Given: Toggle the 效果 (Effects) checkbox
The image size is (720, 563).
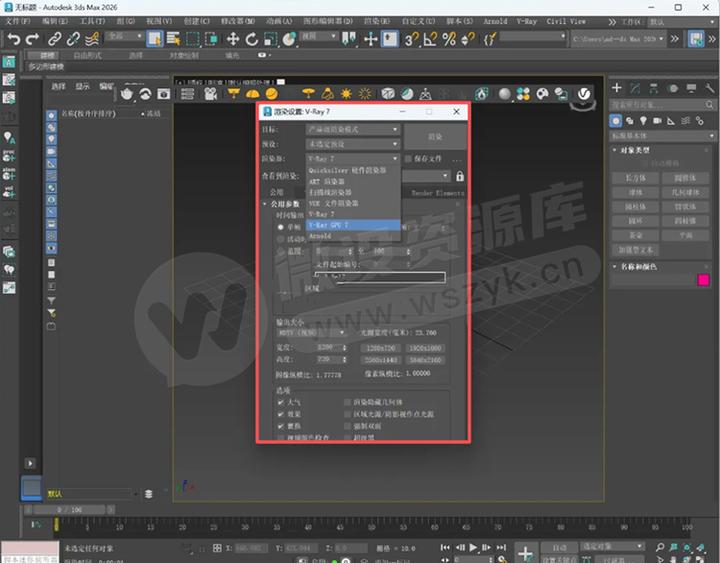Looking at the screenshot, I should (x=281, y=413).
